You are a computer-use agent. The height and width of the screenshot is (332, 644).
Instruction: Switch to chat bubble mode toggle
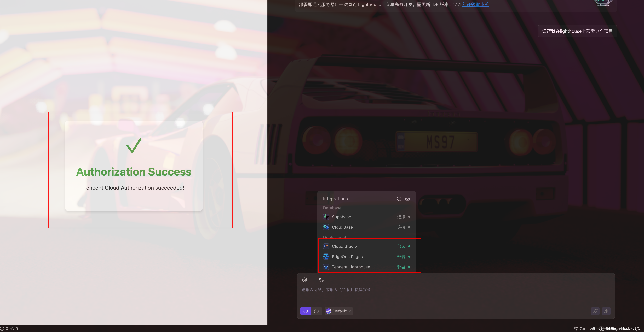coord(317,311)
